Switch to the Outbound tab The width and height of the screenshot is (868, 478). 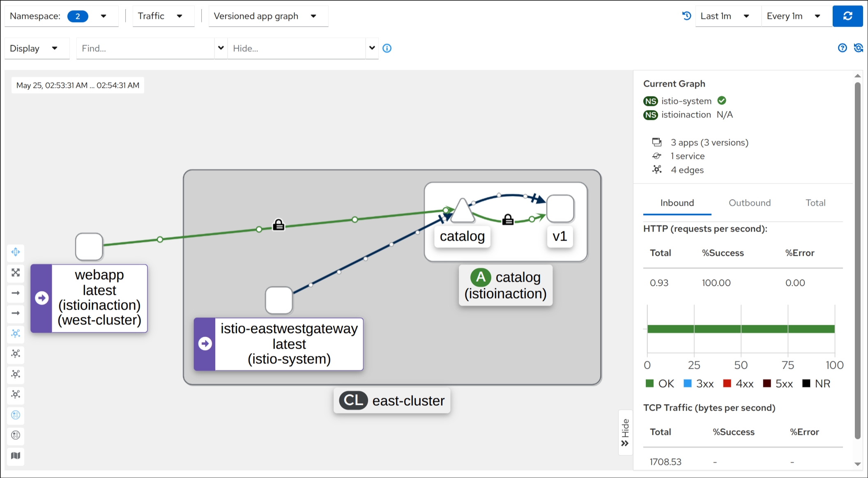pos(750,203)
